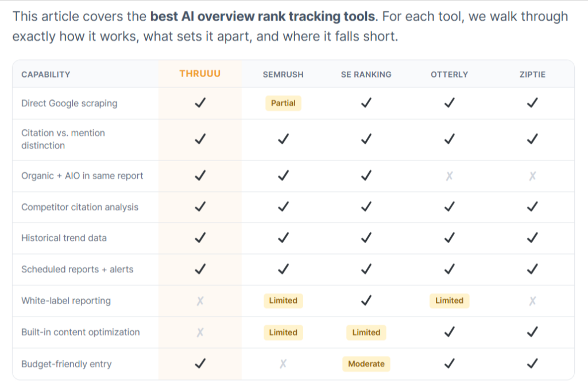Click Ziptie's X for Organic + AIO
Image resolution: width=588 pixels, height=388 pixels.
[532, 176]
